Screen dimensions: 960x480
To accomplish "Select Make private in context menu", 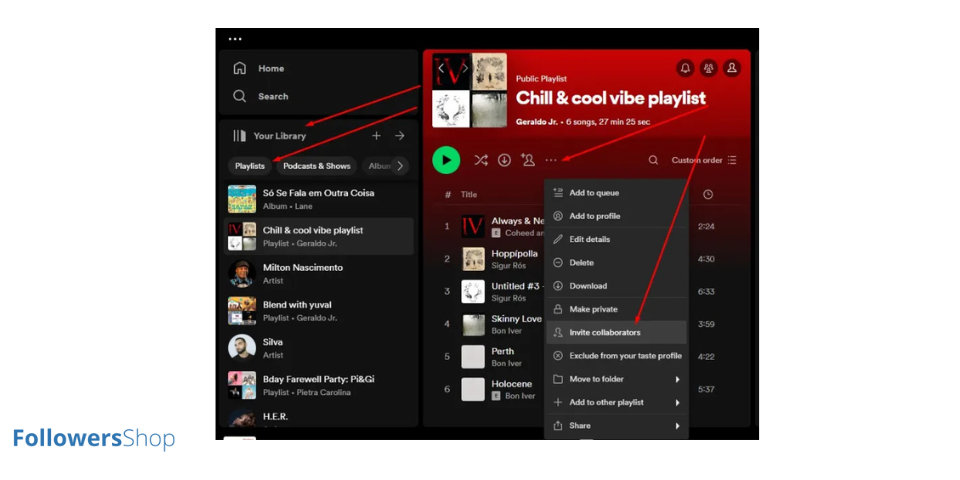I will tap(616, 309).
